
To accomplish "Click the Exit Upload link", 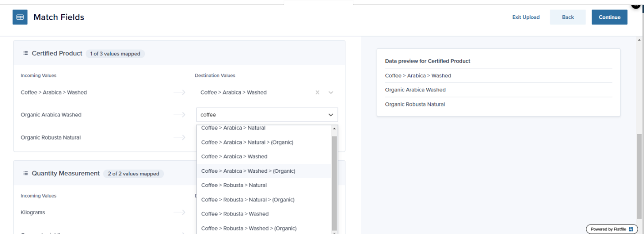I will [526, 17].
